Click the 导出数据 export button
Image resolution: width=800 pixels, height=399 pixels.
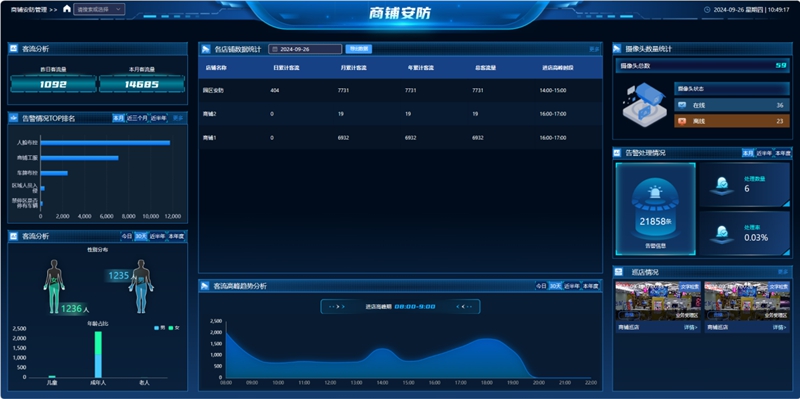[x=359, y=49]
